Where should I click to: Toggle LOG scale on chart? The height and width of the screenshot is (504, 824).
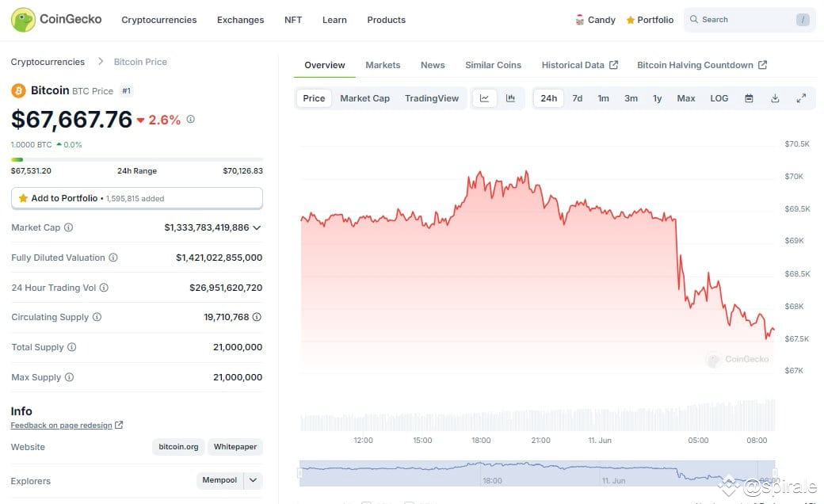tap(719, 98)
